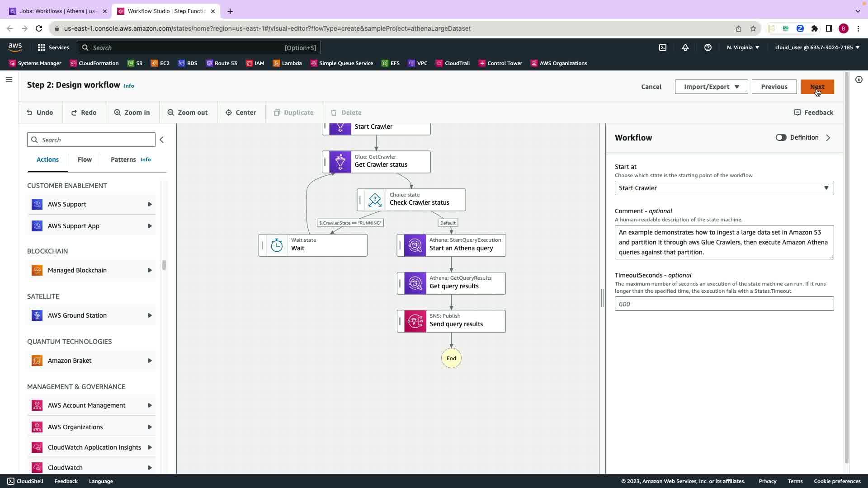Select the Athena GetQueryResults state icon

[415, 283]
